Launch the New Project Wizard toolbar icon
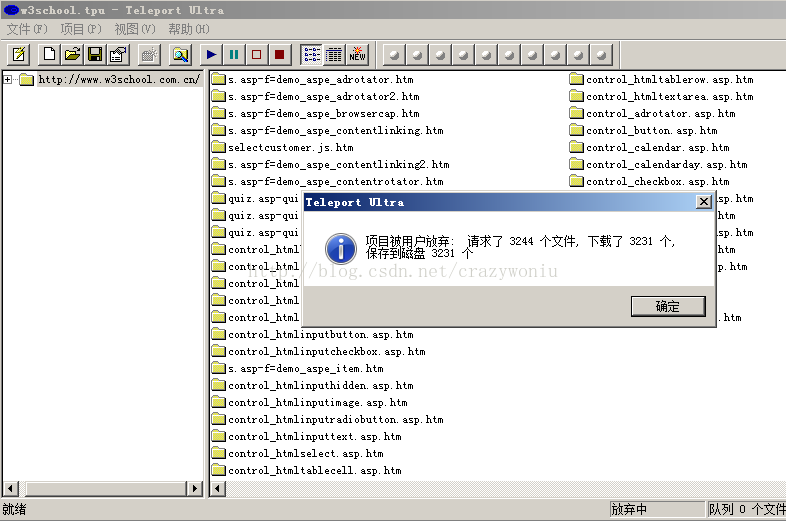Viewport: 786px width, 521px height. tap(19, 54)
